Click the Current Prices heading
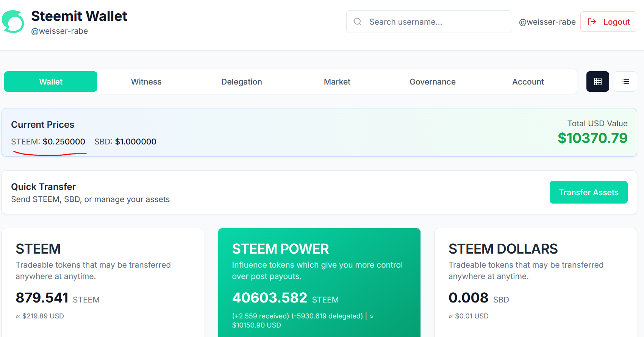Image resolution: width=644 pixels, height=337 pixels. (x=43, y=124)
